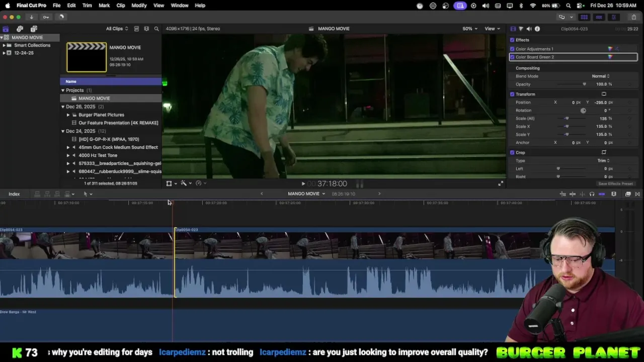The width and height of the screenshot is (644, 362).
Task: Select the MANGO MOVIE project thumbnail
Action: click(87, 57)
